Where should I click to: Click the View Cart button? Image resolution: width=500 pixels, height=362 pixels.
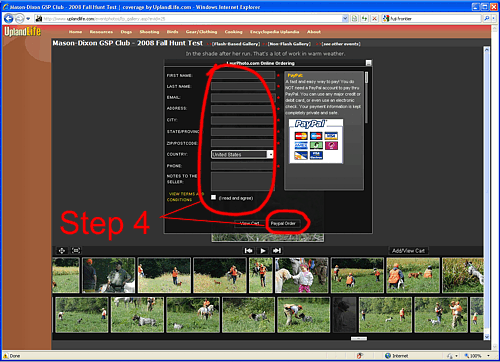click(249, 223)
